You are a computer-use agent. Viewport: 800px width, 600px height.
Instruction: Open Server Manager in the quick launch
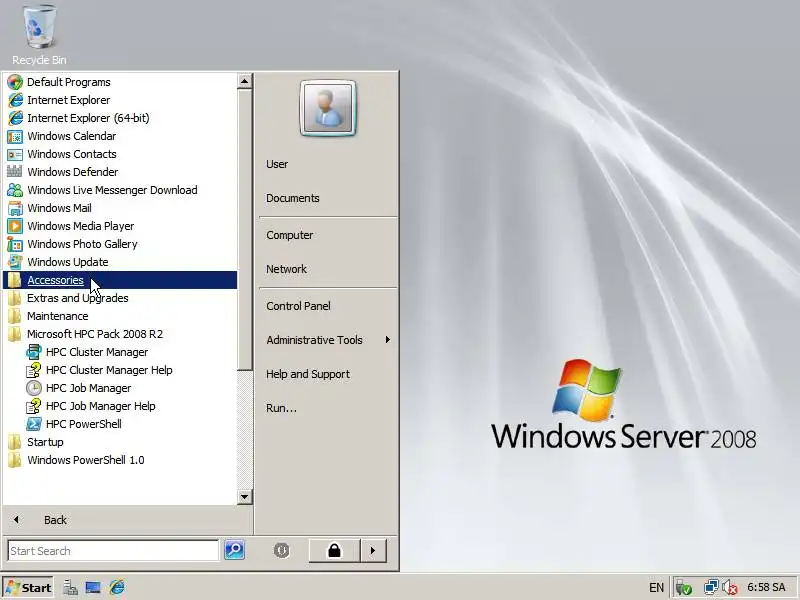[70, 587]
